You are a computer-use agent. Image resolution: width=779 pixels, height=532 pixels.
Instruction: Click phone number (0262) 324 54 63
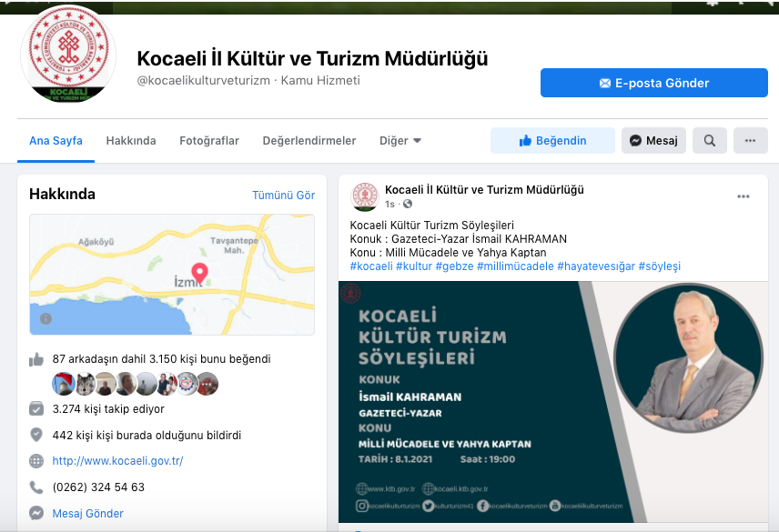pos(98,487)
